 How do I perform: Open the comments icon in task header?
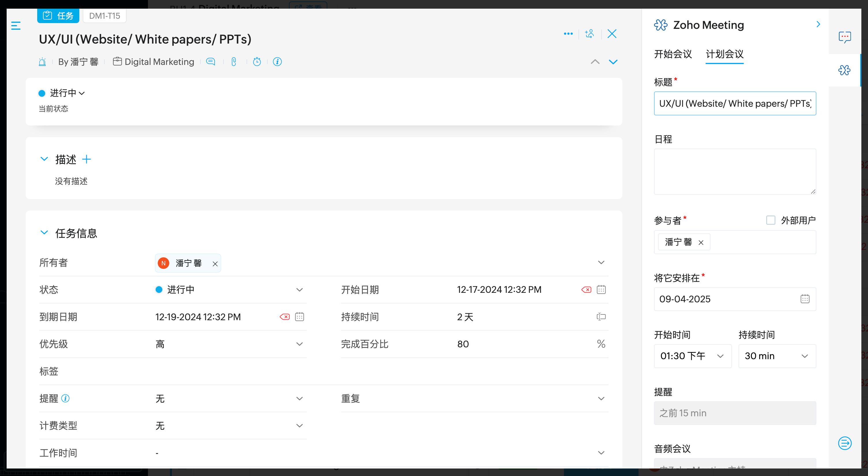point(211,62)
